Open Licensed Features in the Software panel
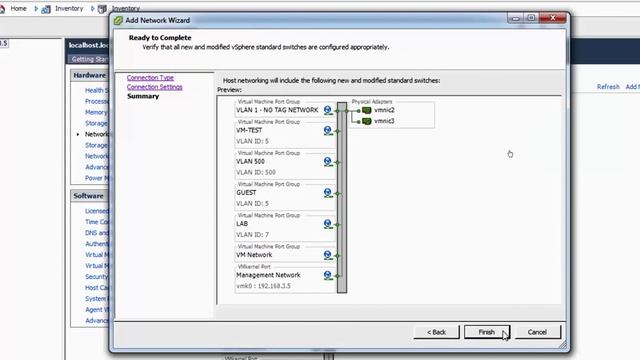 [97, 211]
